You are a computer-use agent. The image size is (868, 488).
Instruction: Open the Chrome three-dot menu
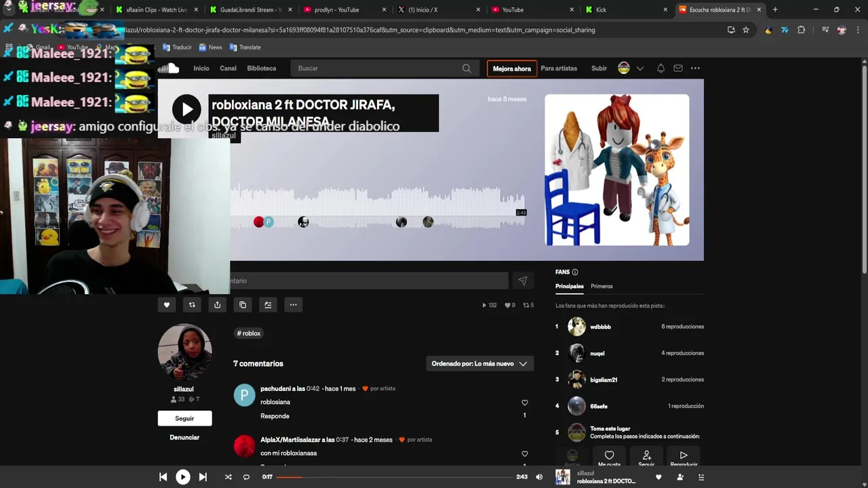[x=858, y=30]
